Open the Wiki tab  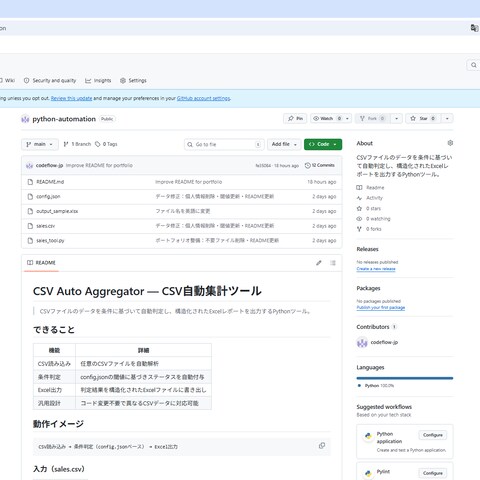pos(7,80)
